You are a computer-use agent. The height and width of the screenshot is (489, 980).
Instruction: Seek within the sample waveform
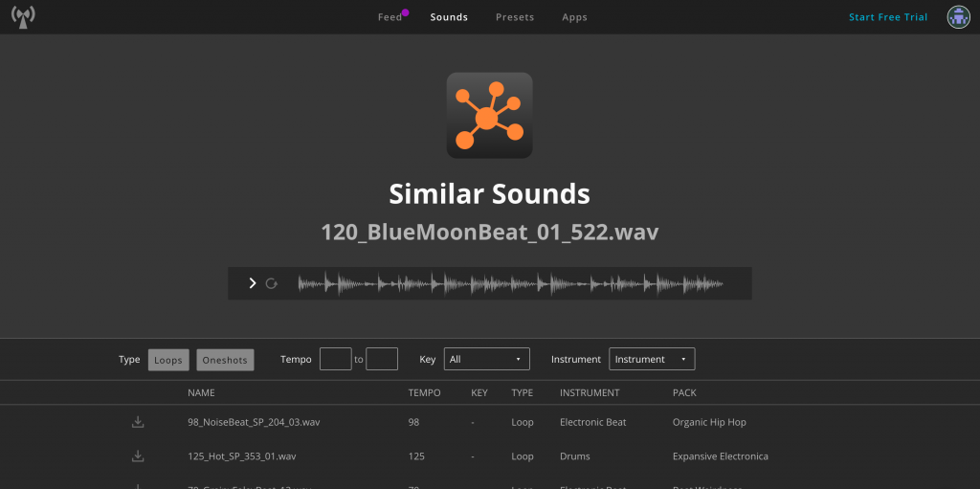click(511, 283)
